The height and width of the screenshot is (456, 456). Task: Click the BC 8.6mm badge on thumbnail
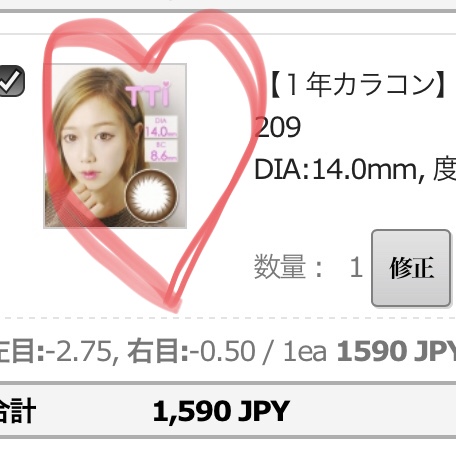click(161, 151)
